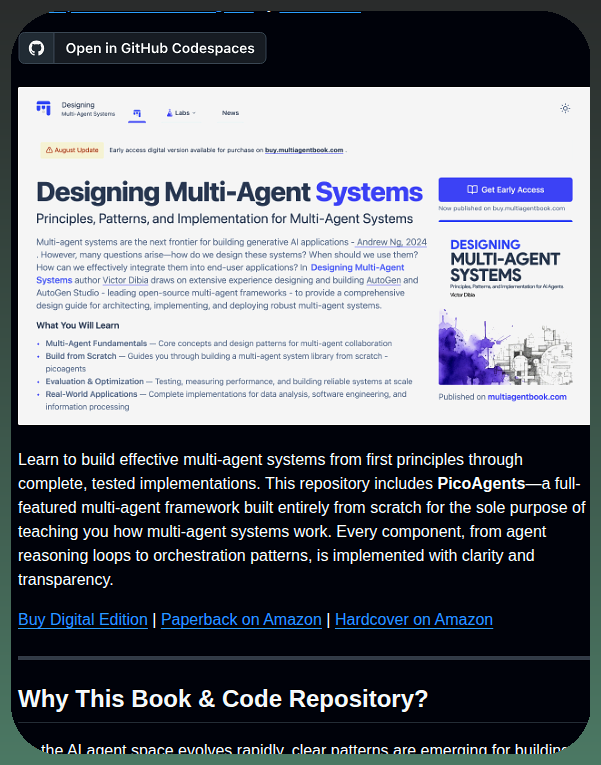Image resolution: width=601 pixels, height=765 pixels.
Task: Click the Why This Book & Code Repository heading
Action: 223,699
